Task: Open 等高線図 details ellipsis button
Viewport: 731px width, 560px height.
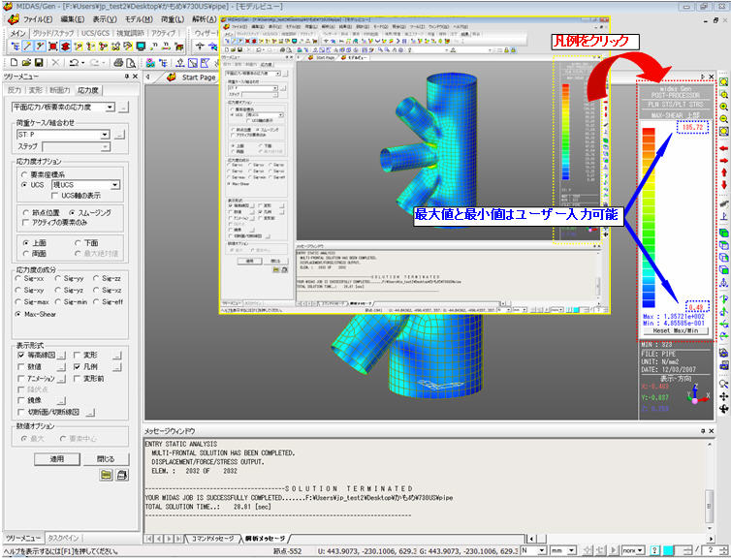Action: [61, 356]
